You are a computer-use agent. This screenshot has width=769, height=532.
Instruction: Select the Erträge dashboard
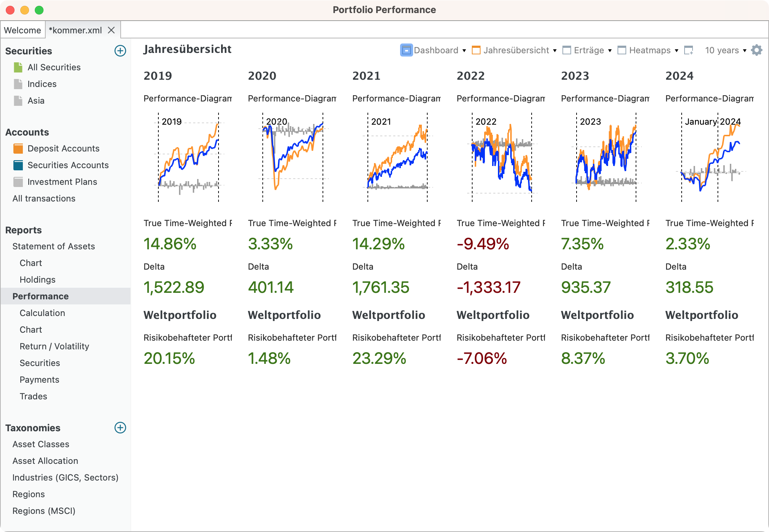pos(589,50)
